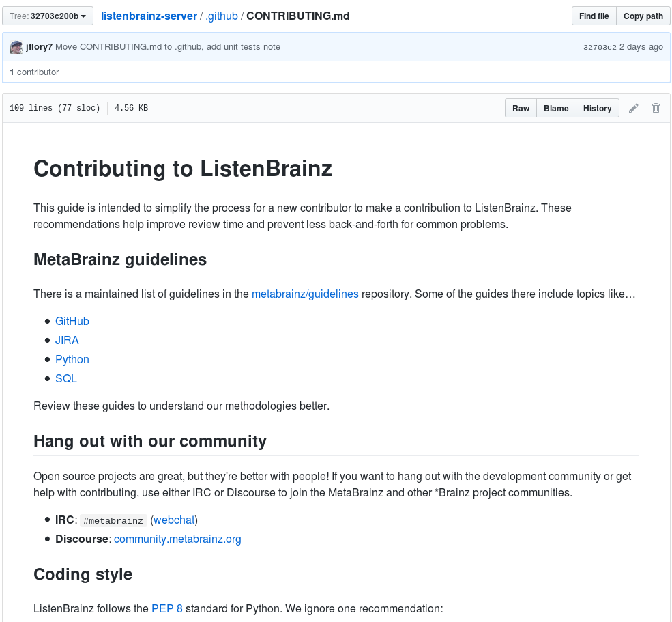The image size is (672, 622).
Task: Open the PEP 8 standard link
Action: click(167, 608)
